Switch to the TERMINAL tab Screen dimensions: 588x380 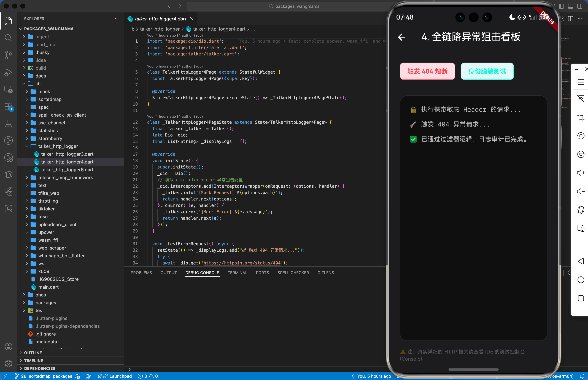237,273
